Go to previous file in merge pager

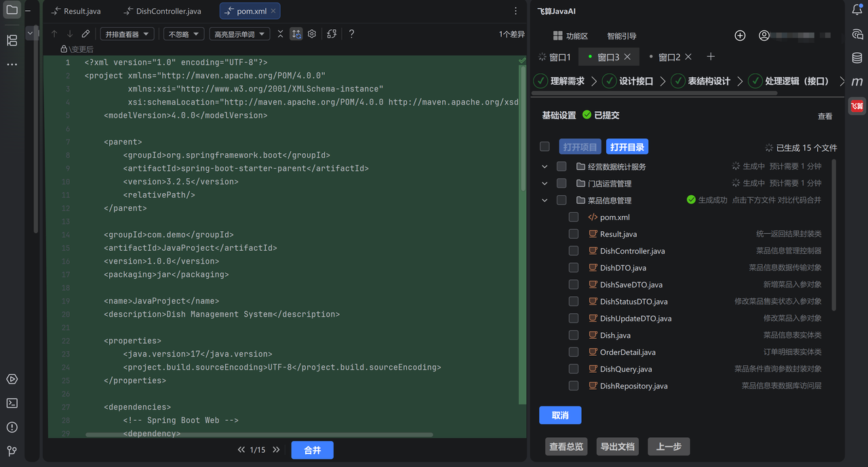[x=241, y=450]
